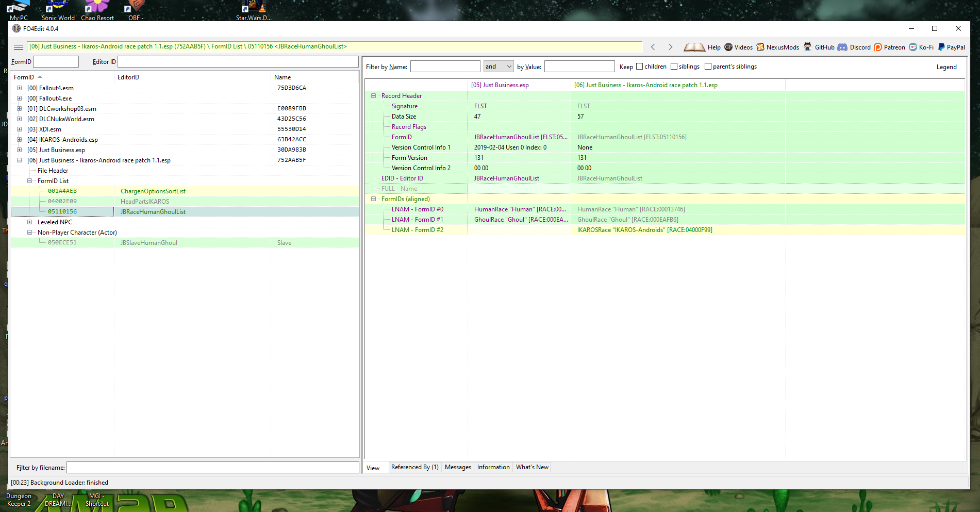Click the [05] Just Business.esp column header
Screen dimensions: 980x512
tap(519, 85)
